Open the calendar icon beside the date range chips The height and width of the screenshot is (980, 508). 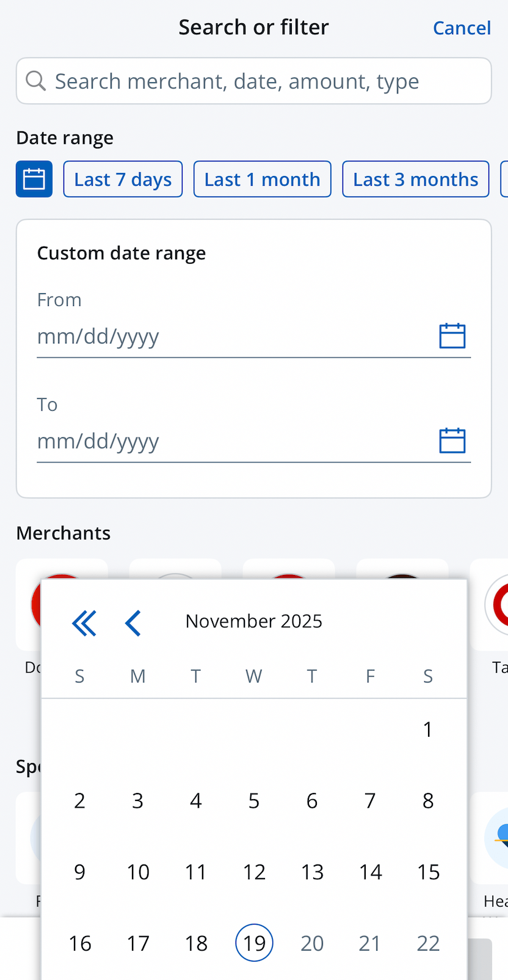coord(34,178)
